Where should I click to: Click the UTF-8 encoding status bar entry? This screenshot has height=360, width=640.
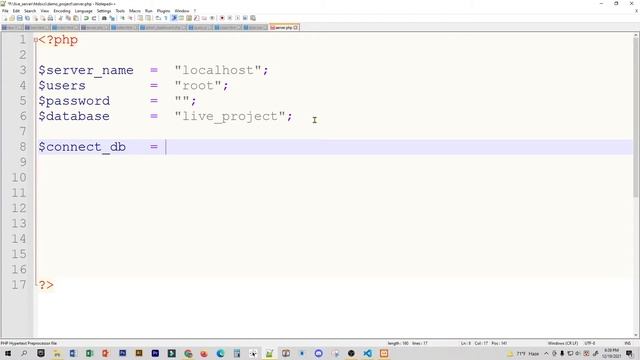590,343
